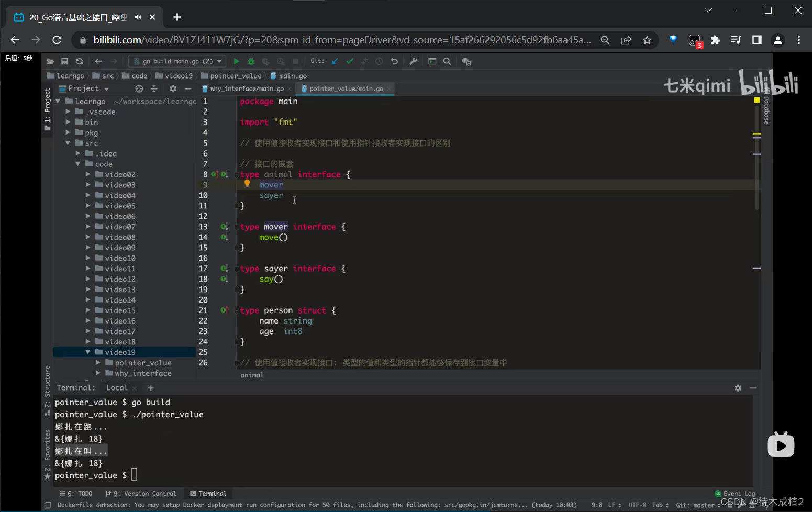This screenshot has width=812, height=512.
Task: Add a new terminal session with plus
Action: coord(151,388)
